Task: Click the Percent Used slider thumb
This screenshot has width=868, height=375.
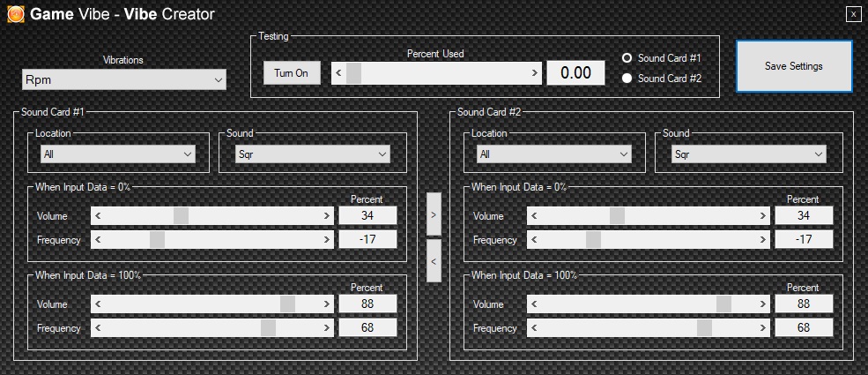Action: (x=353, y=73)
